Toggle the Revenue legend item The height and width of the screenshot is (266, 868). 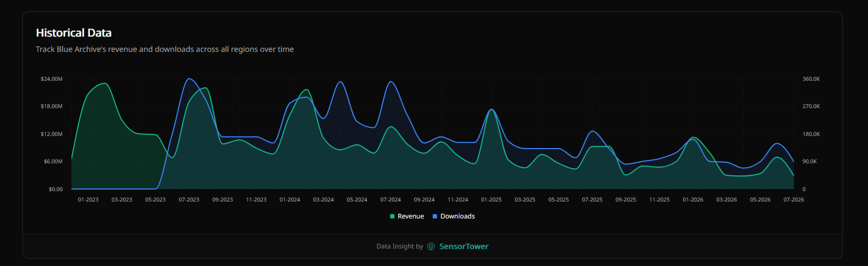click(x=407, y=216)
